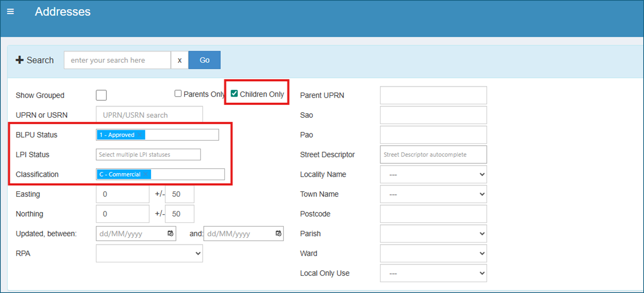
Task: Expand search panel with plus icon
Action: [20, 60]
